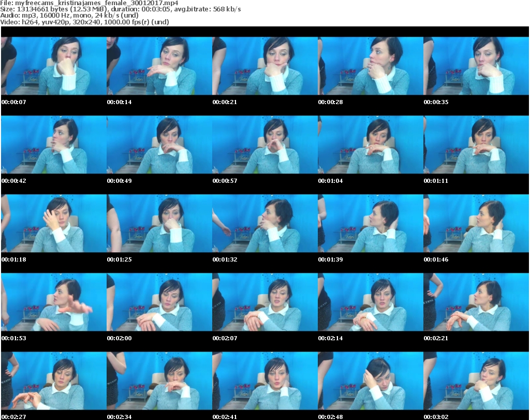This screenshot has height=420, width=530.
Task: Select the thumbnail frame at 00:02:41
Action: tap(265, 381)
